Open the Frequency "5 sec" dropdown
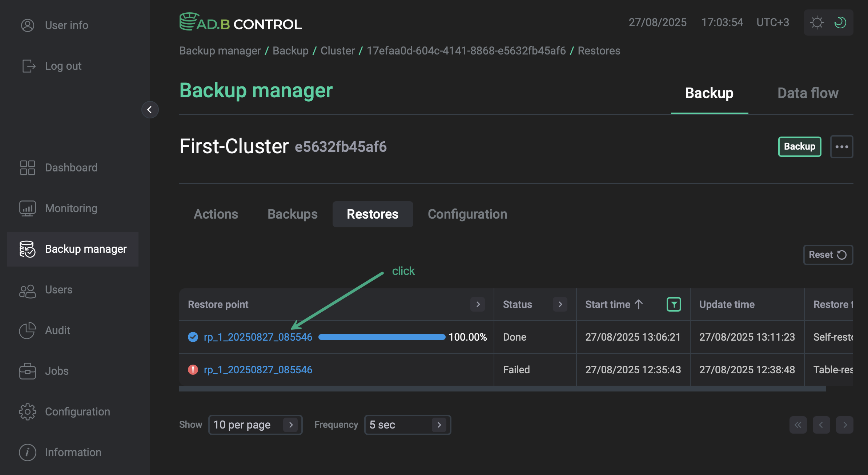868x475 pixels. click(407, 425)
